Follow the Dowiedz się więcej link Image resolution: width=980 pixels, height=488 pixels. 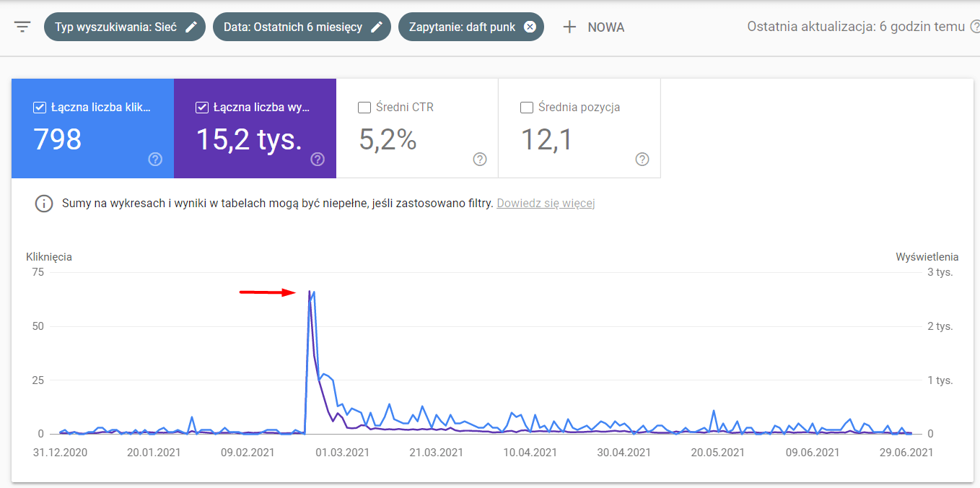(546, 204)
